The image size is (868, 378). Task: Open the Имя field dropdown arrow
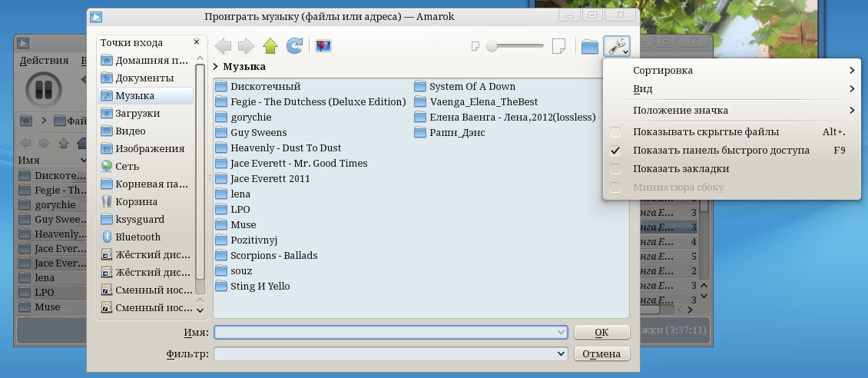[x=562, y=333]
